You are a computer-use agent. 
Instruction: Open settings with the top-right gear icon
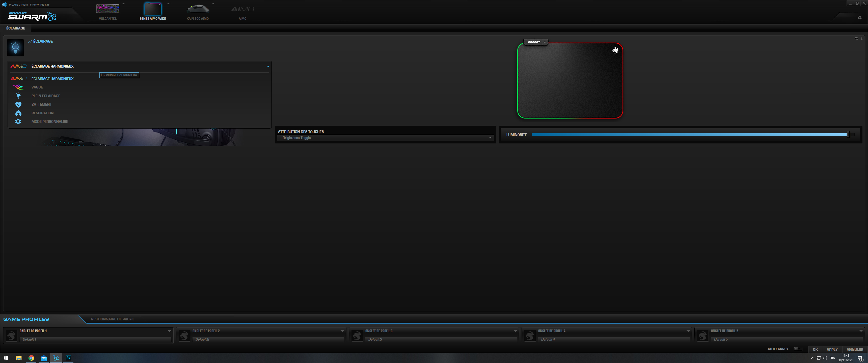click(x=859, y=17)
